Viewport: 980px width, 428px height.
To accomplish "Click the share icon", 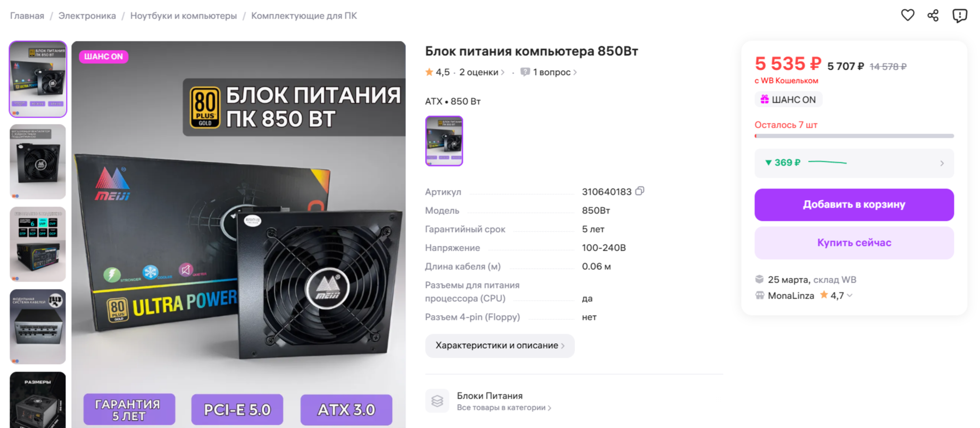I will click(933, 15).
